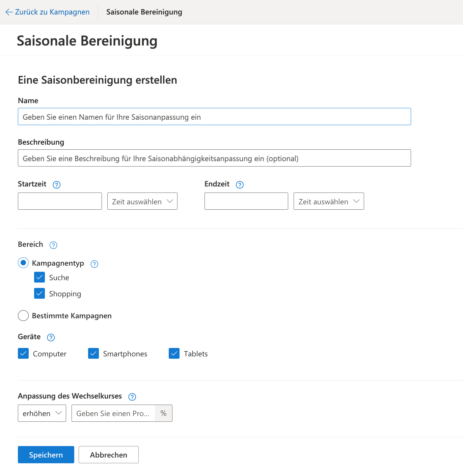Click help icon for Anpassung des Wechselkurses
This screenshot has height=470, width=463.
point(132,397)
